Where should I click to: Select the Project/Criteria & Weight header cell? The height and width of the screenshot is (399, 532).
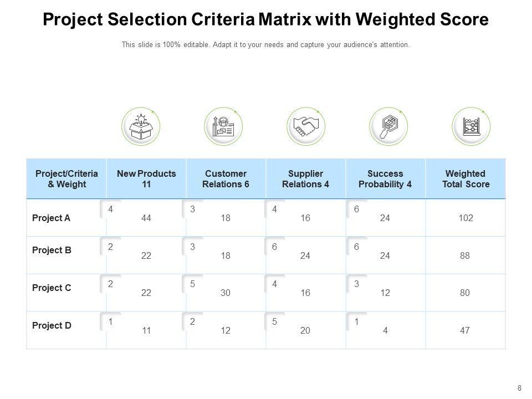coord(66,179)
